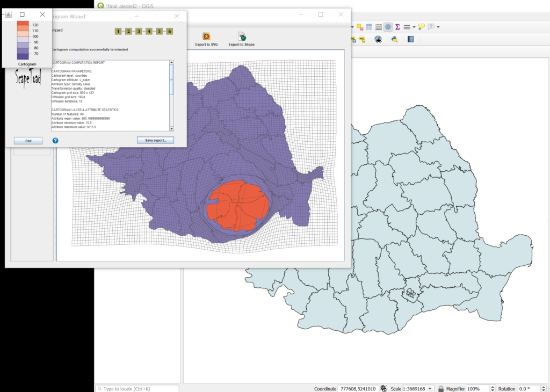The width and height of the screenshot is (550, 392).
Task: Close the Cartogram Wizard dialog
Action: pyautogui.click(x=177, y=16)
